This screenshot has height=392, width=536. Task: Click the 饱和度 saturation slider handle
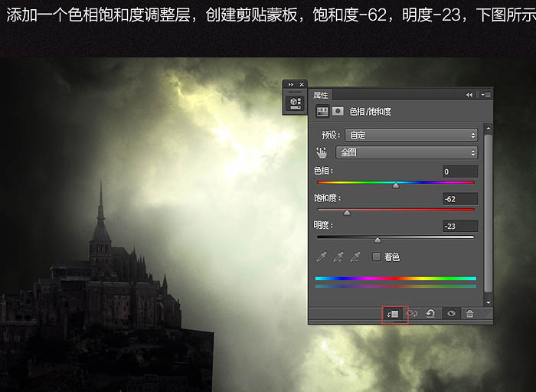click(347, 213)
